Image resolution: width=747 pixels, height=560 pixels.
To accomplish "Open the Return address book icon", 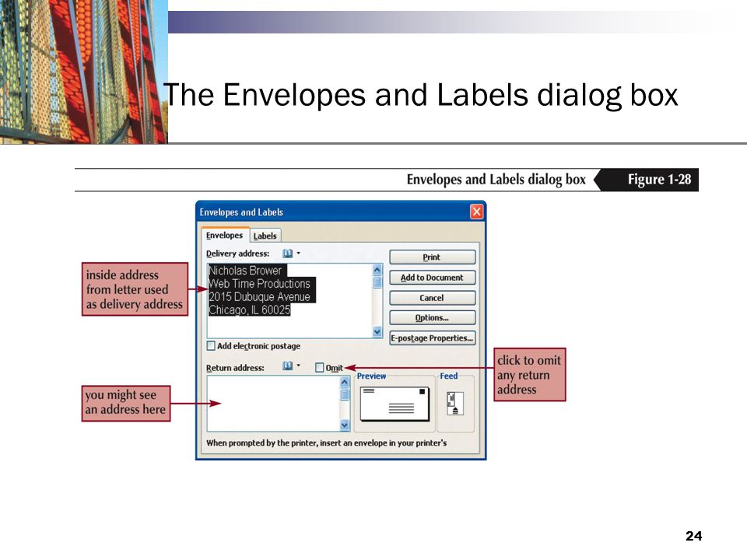I will (287, 366).
